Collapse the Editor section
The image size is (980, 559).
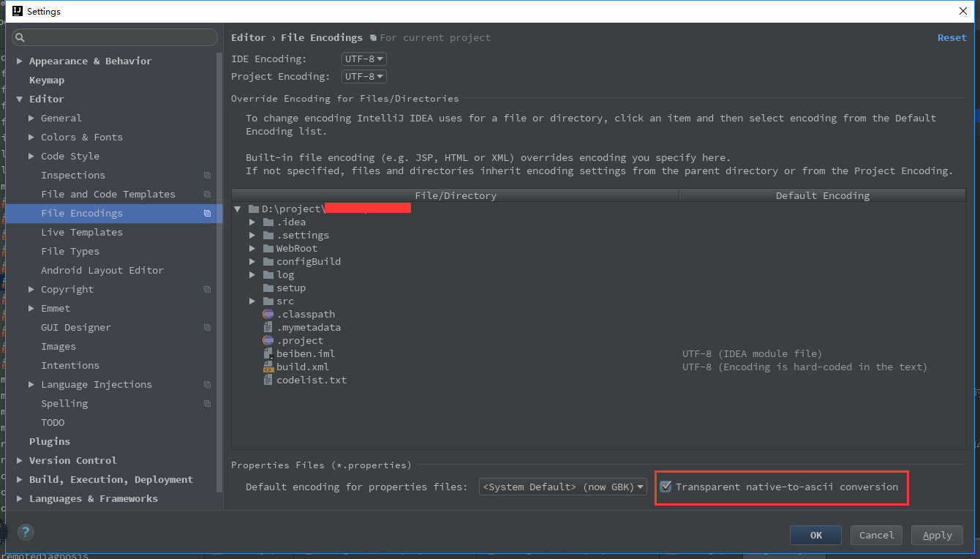(20, 100)
